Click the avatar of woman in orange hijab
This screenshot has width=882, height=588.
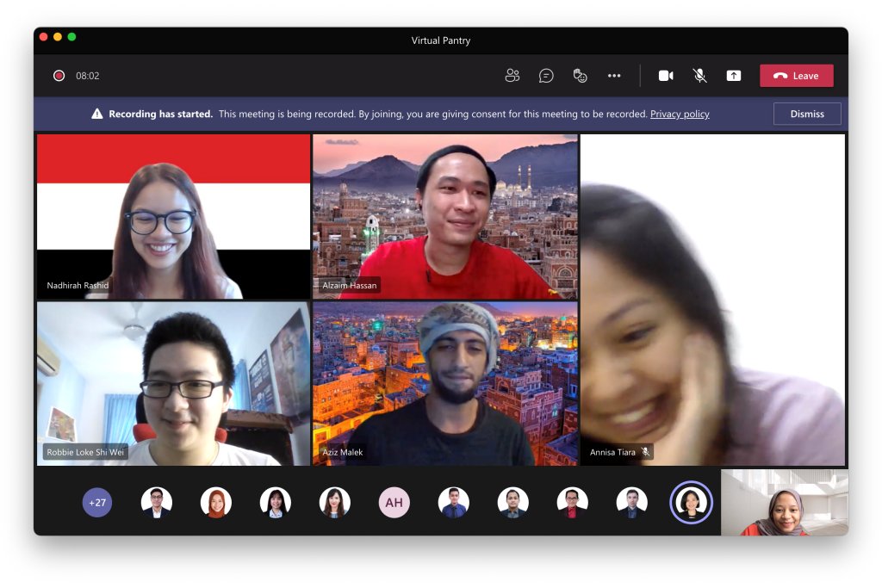[x=216, y=502]
